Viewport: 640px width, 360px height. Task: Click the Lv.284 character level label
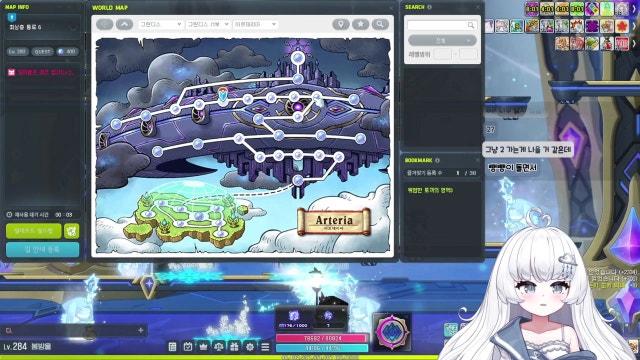[15, 347]
